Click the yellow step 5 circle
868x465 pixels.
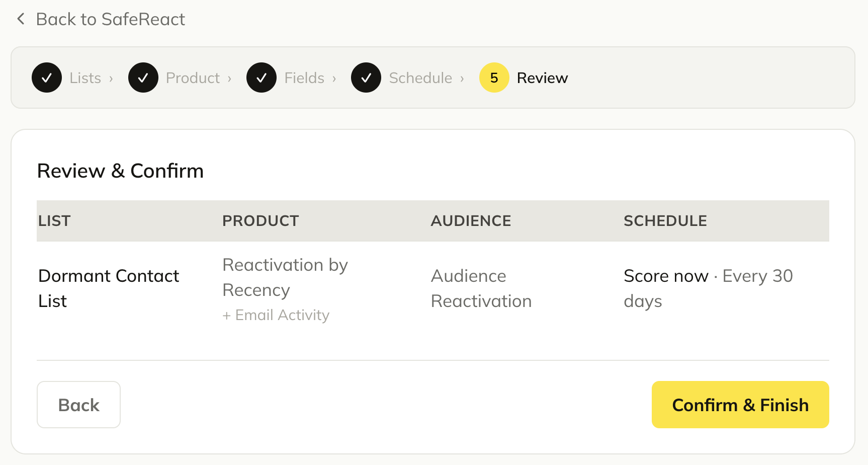coord(494,77)
